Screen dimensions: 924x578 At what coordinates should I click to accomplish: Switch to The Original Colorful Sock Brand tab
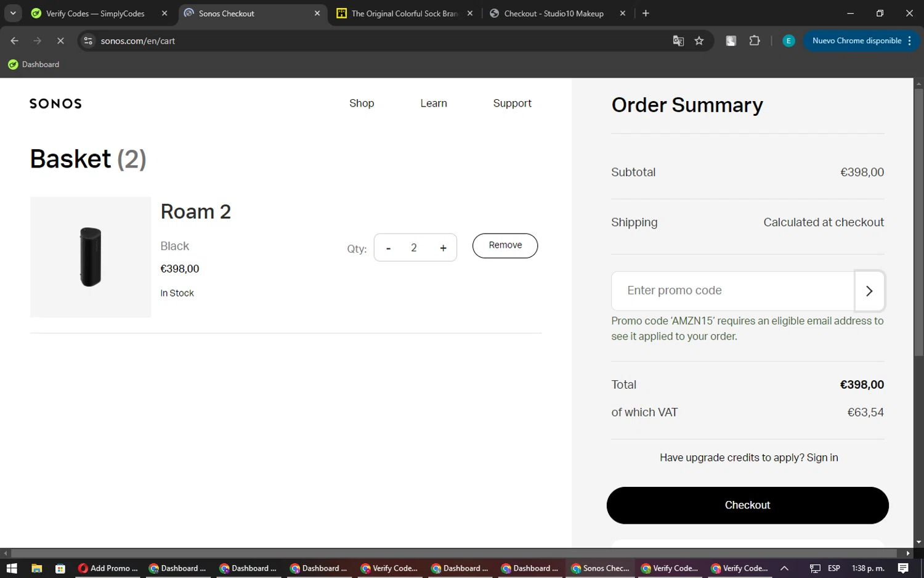click(x=405, y=14)
